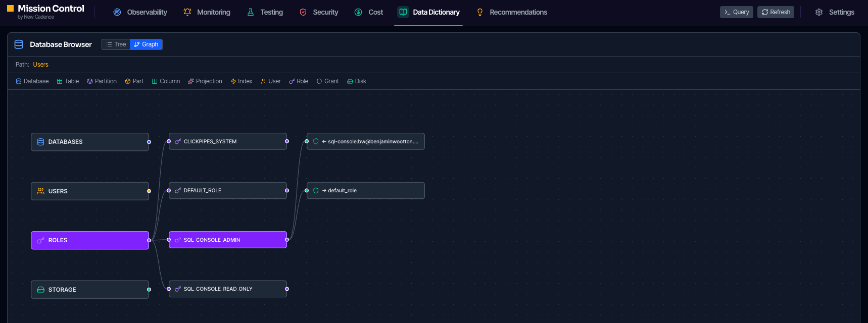This screenshot has height=323, width=868.
Task: Click the Observability radar icon
Action: pos(117,12)
